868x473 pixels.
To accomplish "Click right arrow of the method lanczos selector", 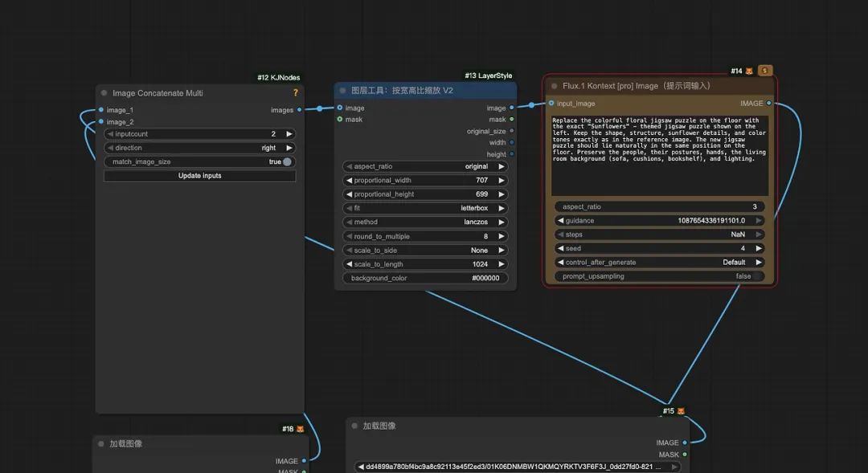I will (501, 222).
